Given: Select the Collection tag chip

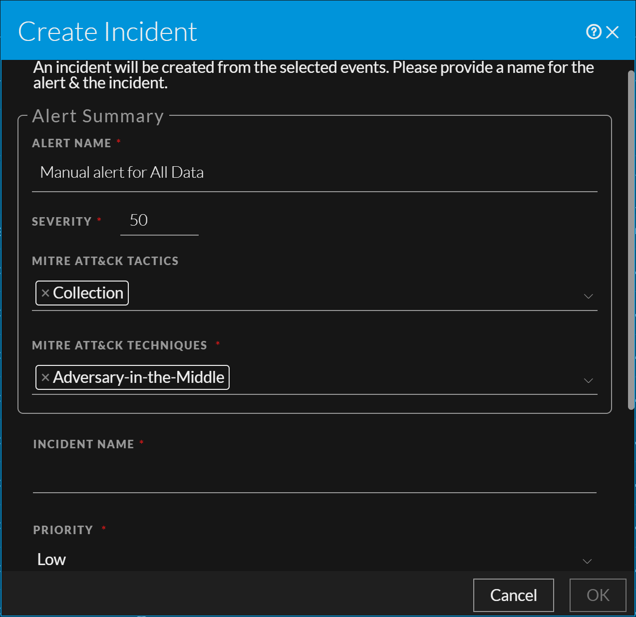Looking at the screenshot, I should coord(88,293).
